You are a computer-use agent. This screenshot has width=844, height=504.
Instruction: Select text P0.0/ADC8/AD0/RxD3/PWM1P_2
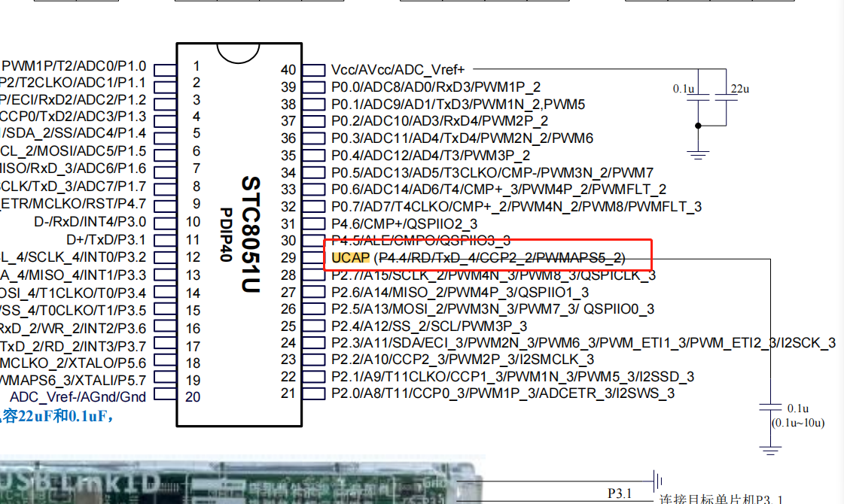[x=436, y=87]
